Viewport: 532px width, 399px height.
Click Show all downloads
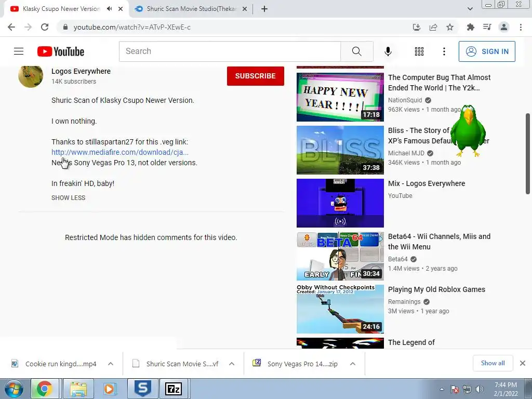(x=493, y=363)
